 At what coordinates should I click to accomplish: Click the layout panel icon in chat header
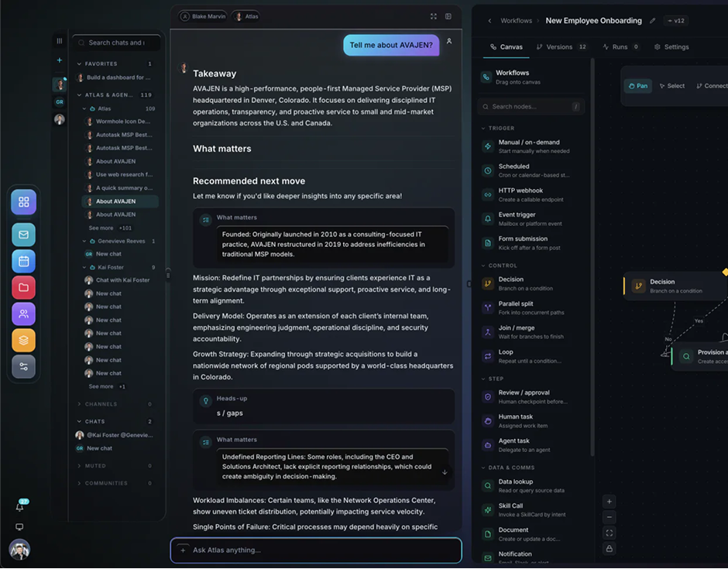[x=448, y=16]
